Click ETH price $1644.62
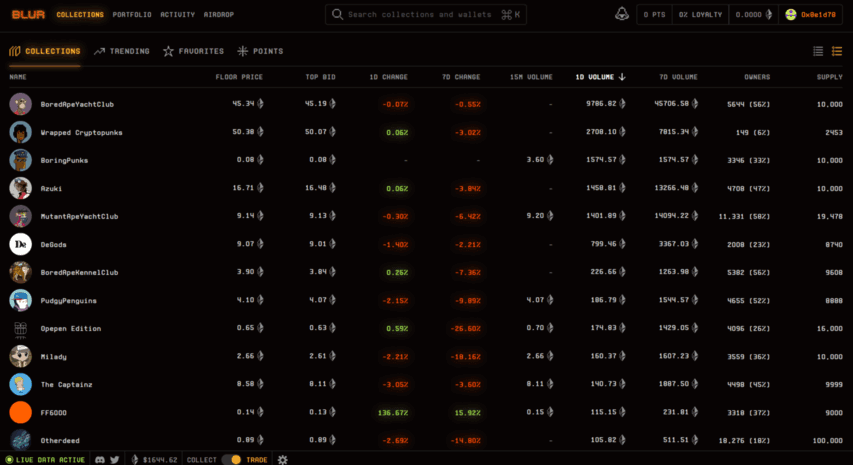Image resolution: width=853 pixels, height=465 pixels. [x=154, y=460]
